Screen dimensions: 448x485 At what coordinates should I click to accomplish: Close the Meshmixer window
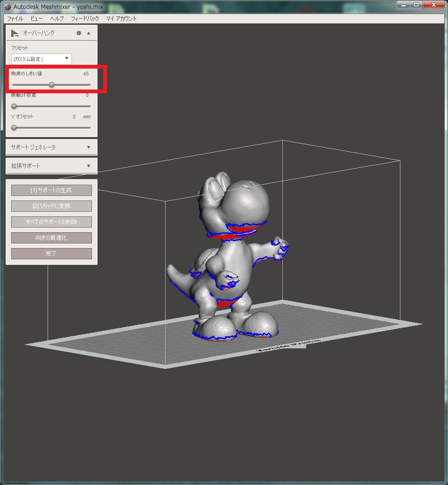coord(434,5)
